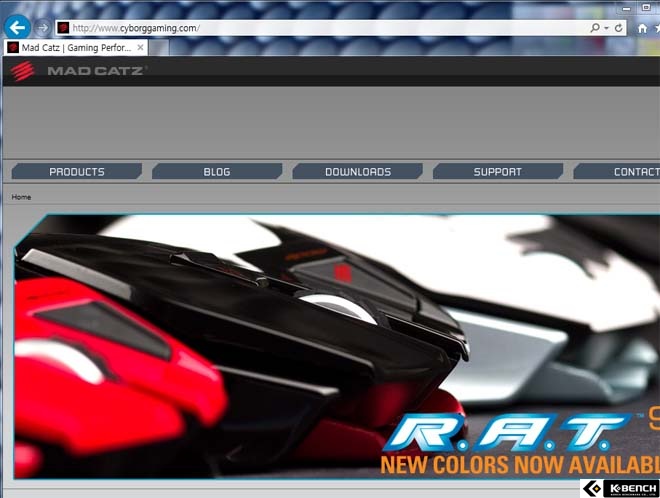This screenshot has width=660, height=498.
Task: Click the browser Back arrow button
Action: 17,27
